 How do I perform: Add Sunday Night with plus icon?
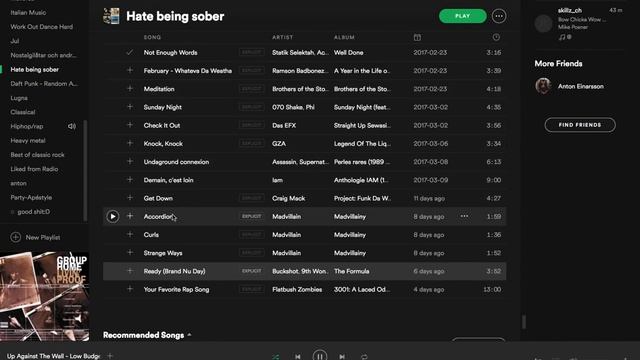130,107
